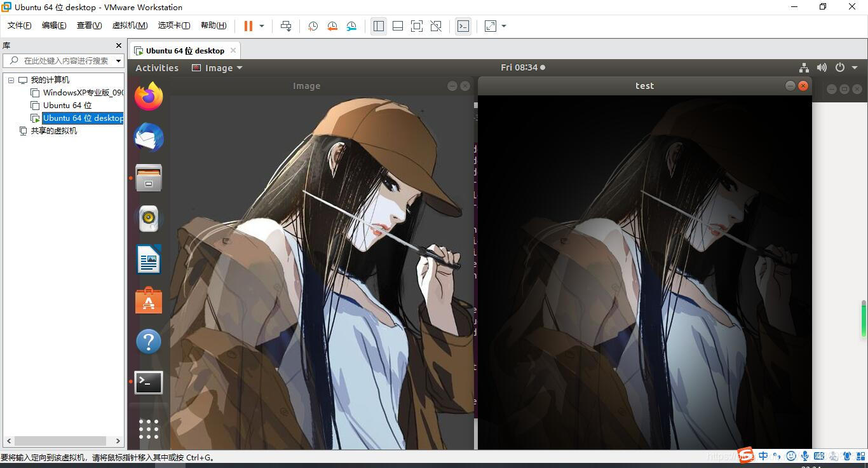
Task: Open Files manager from the dock
Action: 149,178
